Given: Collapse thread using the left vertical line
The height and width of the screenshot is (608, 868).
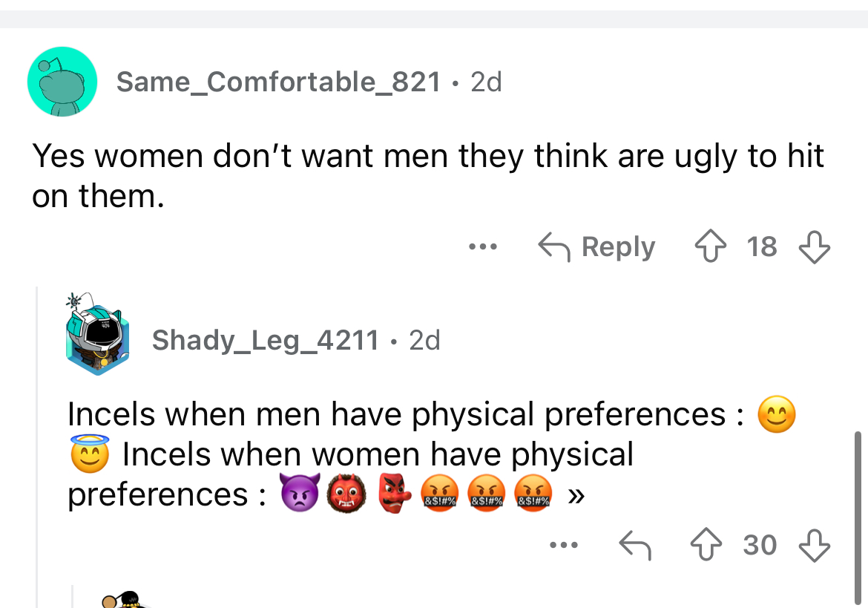Looking at the screenshot, I should tap(37, 445).
